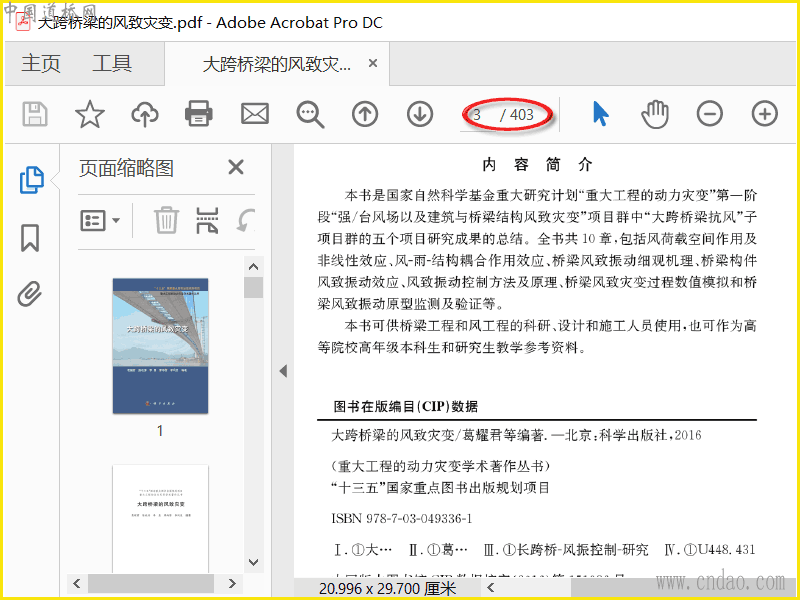Go to previous page up arrow
The image size is (800, 600).
pos(365,114)
